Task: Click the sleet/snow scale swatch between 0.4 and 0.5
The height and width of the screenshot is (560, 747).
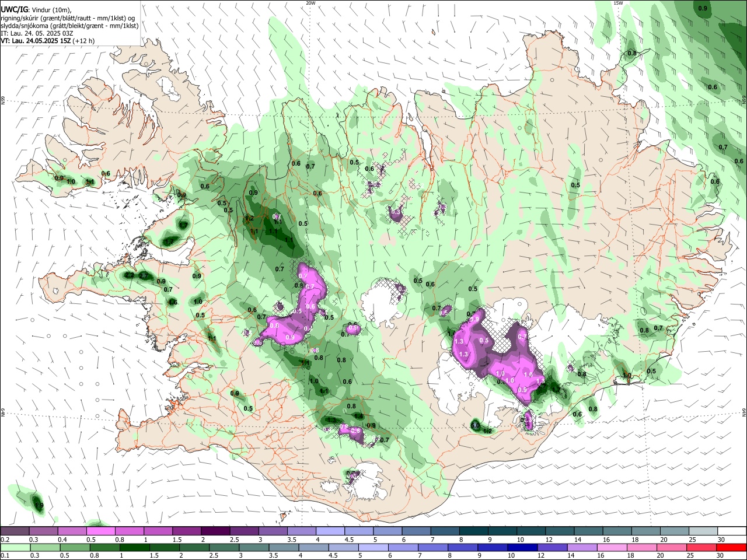Action: [x=72, y=531]
